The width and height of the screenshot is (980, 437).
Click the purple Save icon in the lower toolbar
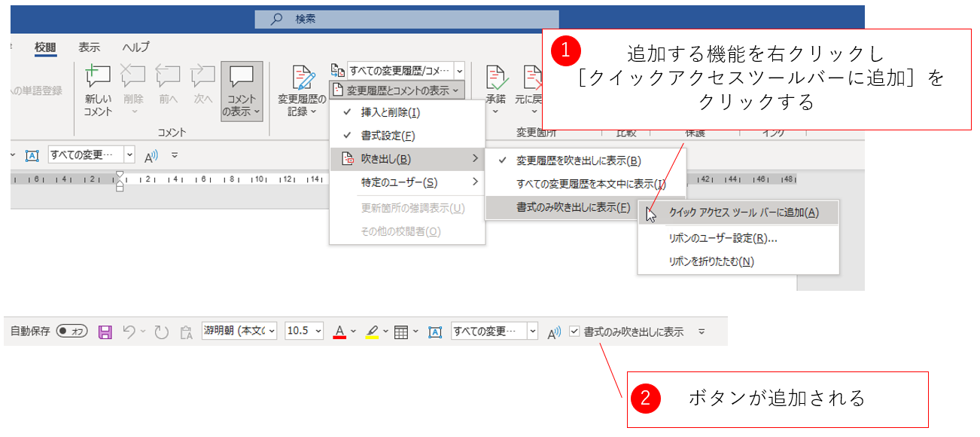pos(105,332)
